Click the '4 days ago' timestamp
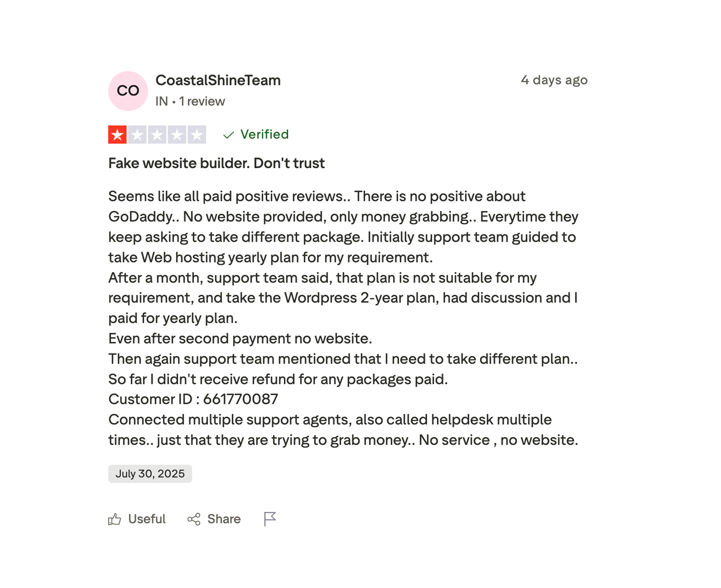The width and height of the screenshot is (721, 588). (x=554, y=80)
